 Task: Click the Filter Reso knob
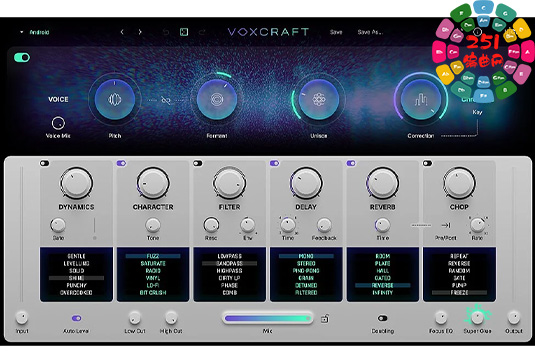pos(211,225)
